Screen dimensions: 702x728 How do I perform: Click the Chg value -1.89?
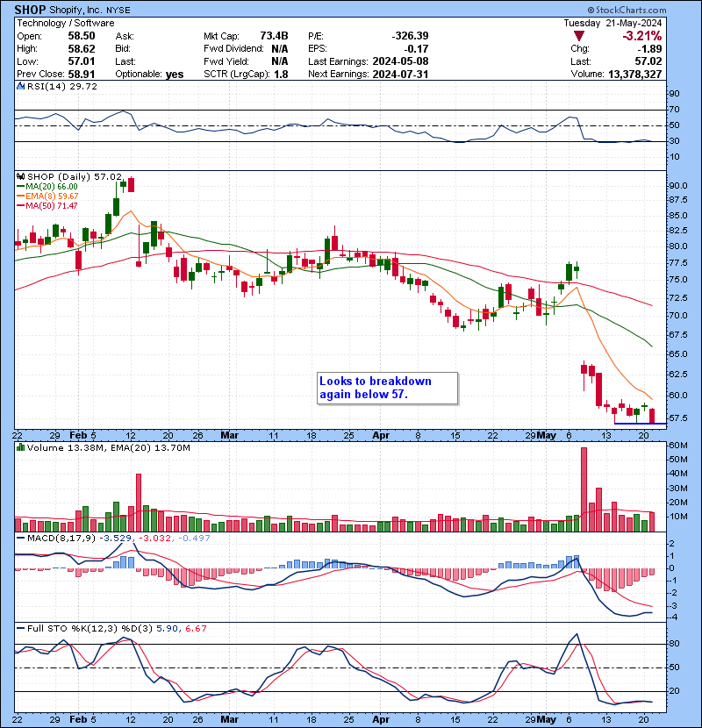tap(649, 49)
